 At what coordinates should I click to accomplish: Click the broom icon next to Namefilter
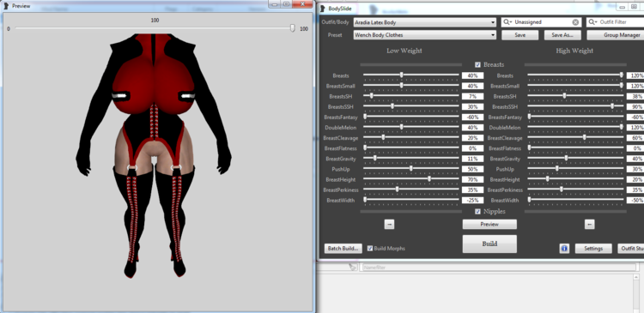tap(353, 267)
